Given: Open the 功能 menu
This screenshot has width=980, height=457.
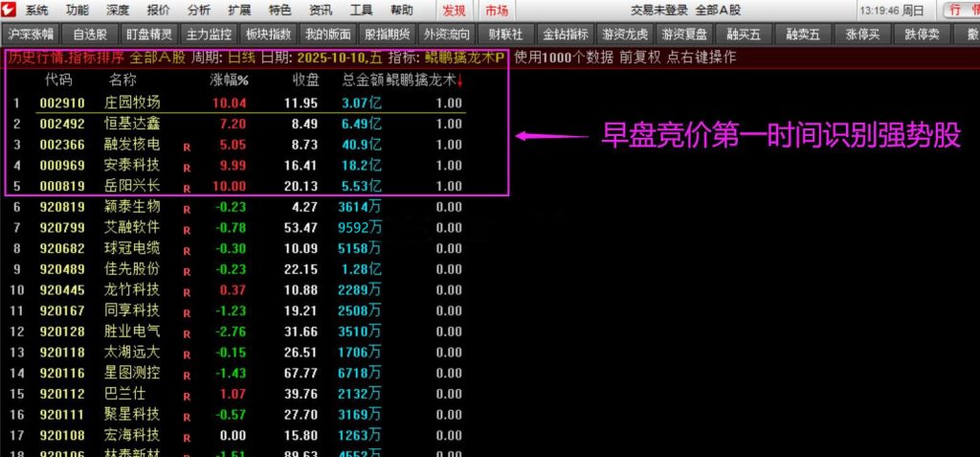Looking at the screenshot, I should coord(78,10).
